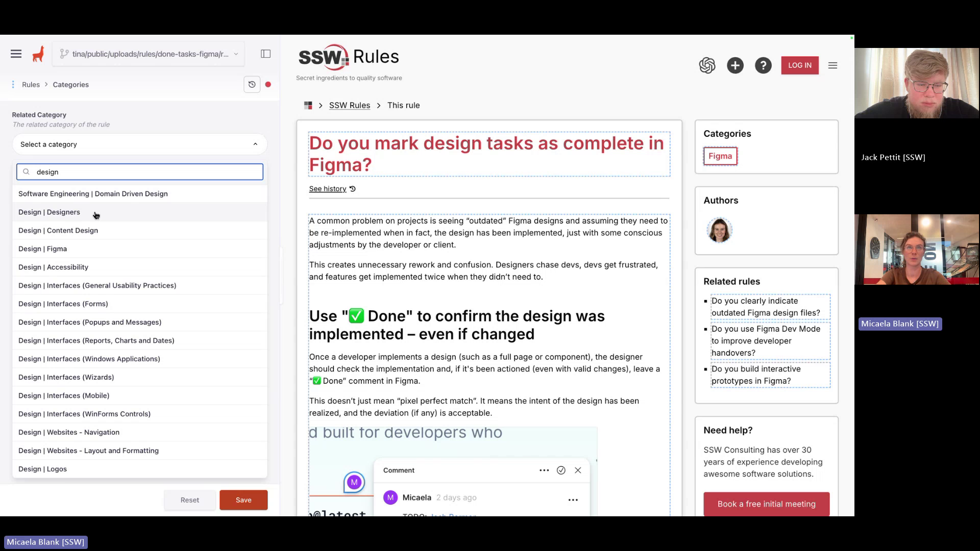980x551 pixels.
Task: Toggle the sidebar panel layout icon
Action: pos(265,54)
